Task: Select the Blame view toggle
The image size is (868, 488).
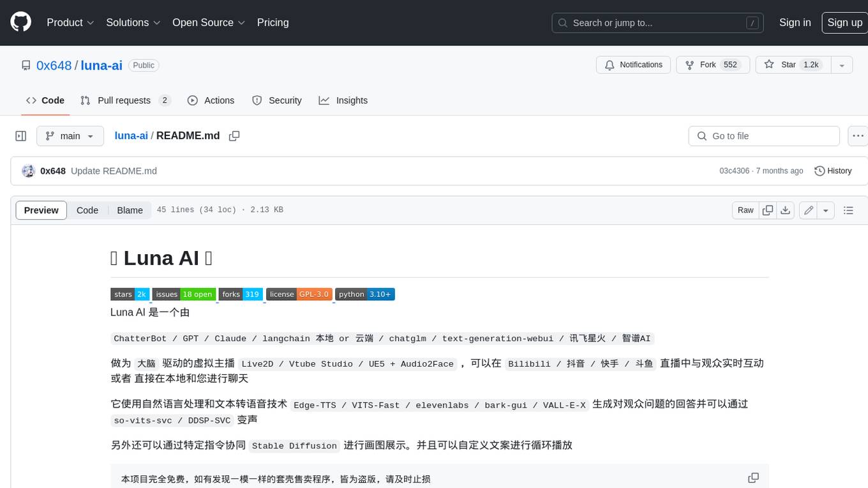Action: tap(130, 210)
